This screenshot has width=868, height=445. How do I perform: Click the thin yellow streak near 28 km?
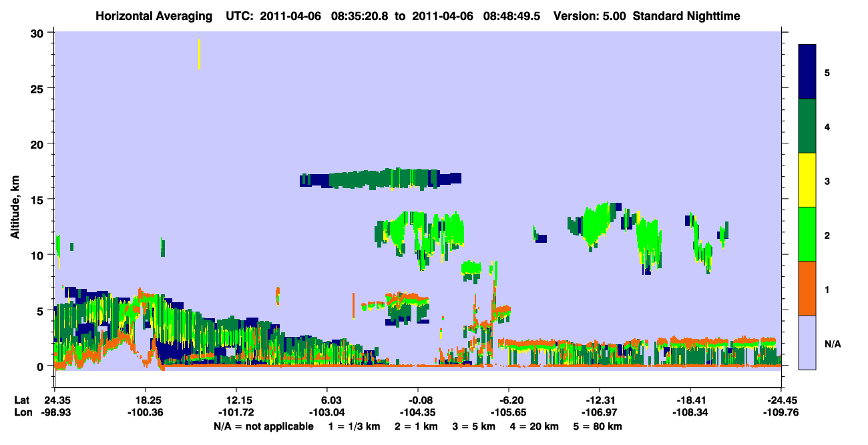[199, 54]
